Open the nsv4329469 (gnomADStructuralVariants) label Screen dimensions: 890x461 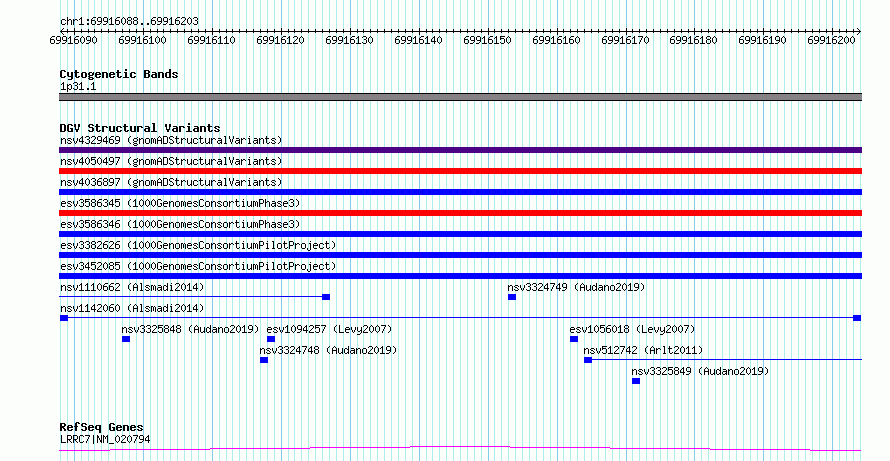171,140
